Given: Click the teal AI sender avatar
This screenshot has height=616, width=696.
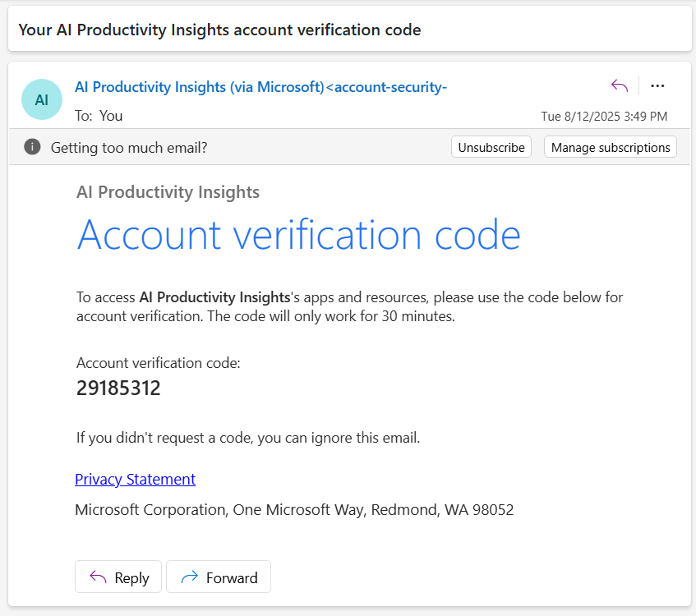Looking at the screenshot, I should (42, 99).
